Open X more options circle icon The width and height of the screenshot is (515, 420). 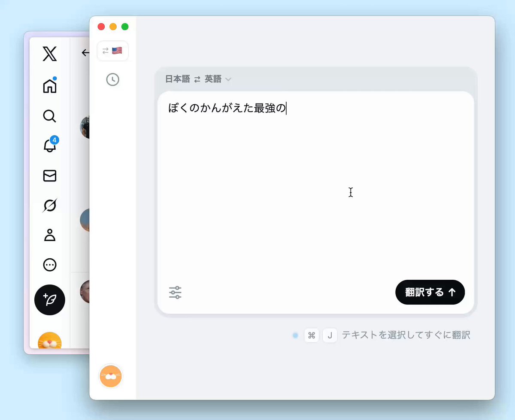point(50,265)
